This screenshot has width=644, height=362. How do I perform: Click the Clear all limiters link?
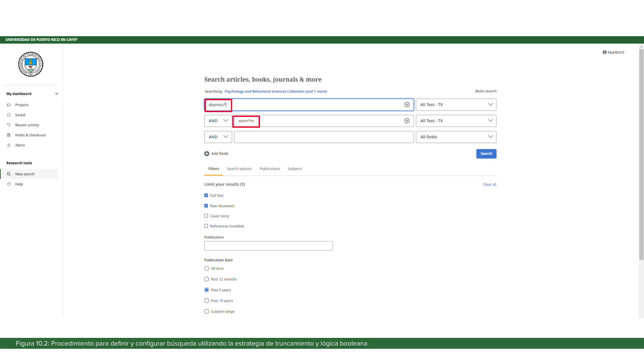(x=489, y=184)
